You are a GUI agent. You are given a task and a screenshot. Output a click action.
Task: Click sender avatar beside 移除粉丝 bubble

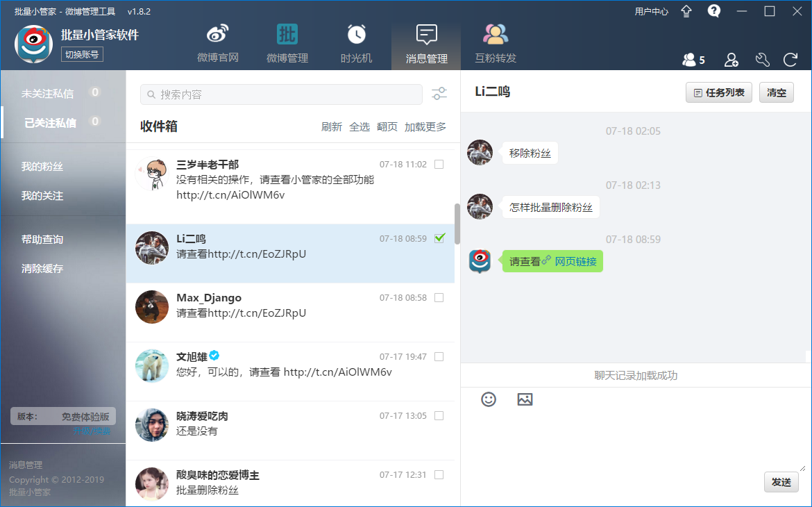480,152
